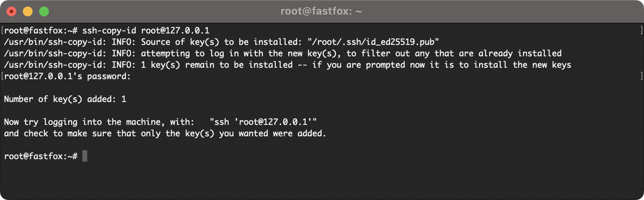The image size is (644, 200).
Task: Click the "ssh-copy-id root@127.0.0.1" command text
Action: pos(146,31)
